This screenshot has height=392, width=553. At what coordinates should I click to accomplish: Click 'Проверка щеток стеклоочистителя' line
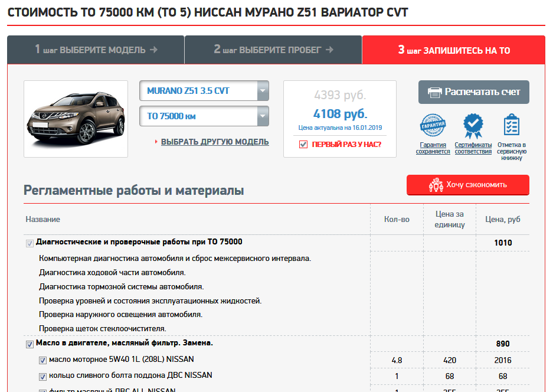click(x=102, y=328)
